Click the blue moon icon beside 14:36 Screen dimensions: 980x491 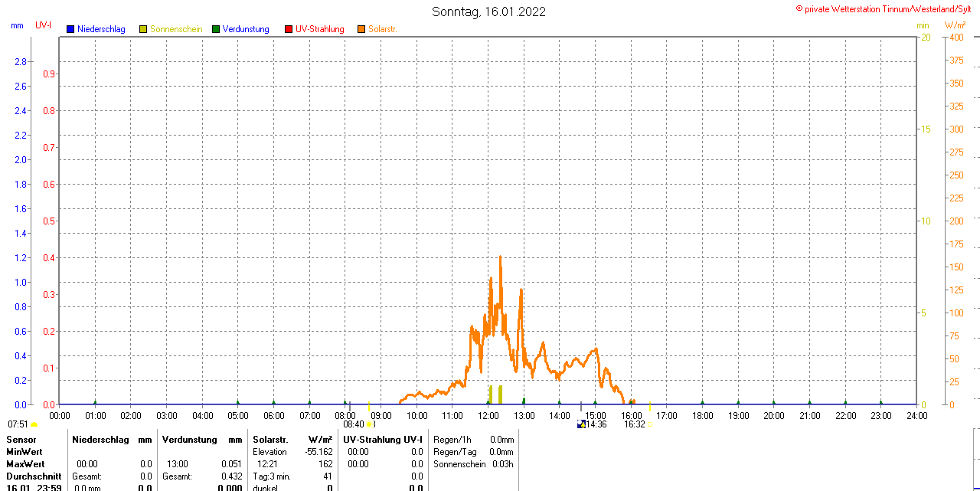click(x=581, y=424)
